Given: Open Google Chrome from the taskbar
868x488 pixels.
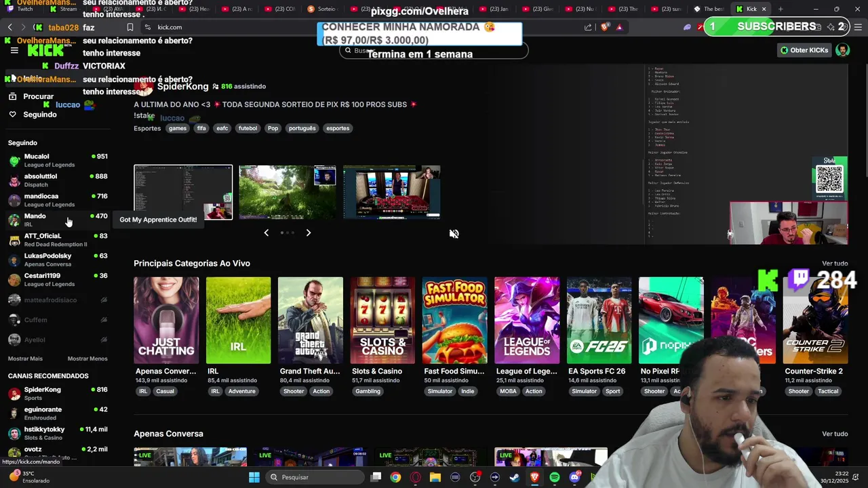Looking at the screenshot, I should click(395, 477).
